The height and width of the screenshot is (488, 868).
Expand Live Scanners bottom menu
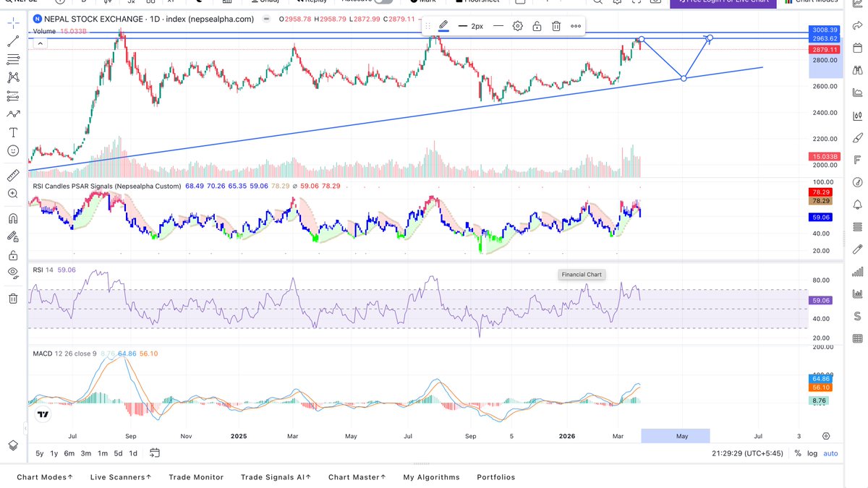[121, 477]
